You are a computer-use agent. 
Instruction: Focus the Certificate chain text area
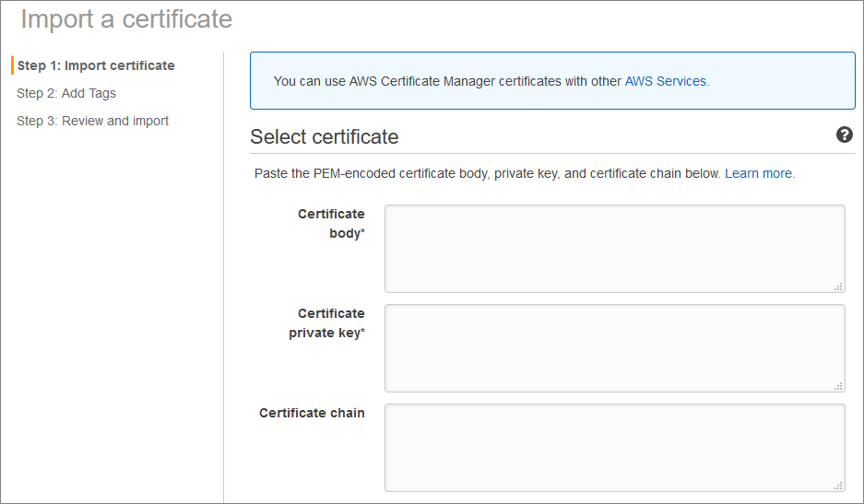(614, 448)
